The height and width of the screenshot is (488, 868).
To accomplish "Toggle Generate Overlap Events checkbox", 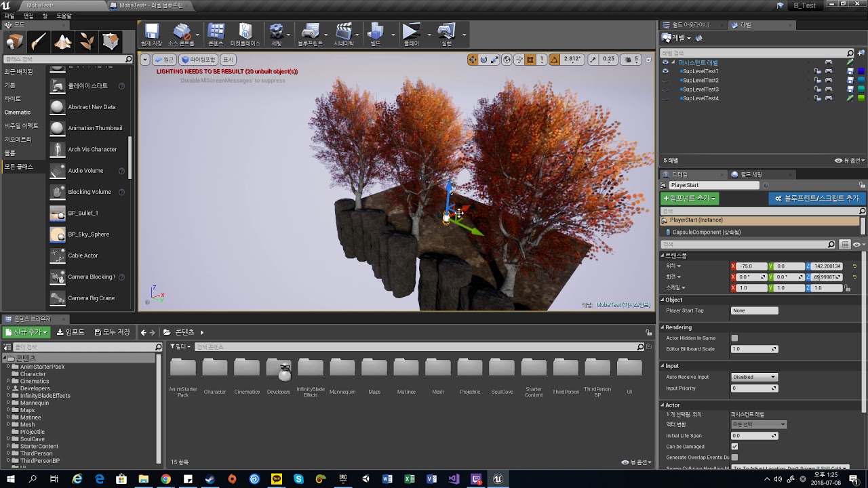I will point(734,457).
